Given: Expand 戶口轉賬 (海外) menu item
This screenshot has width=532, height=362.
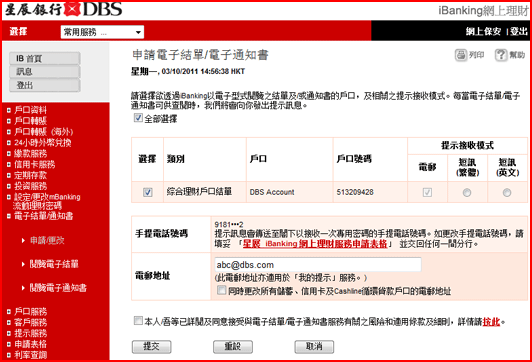Looking at the screenshot, I should coord(43,132).
